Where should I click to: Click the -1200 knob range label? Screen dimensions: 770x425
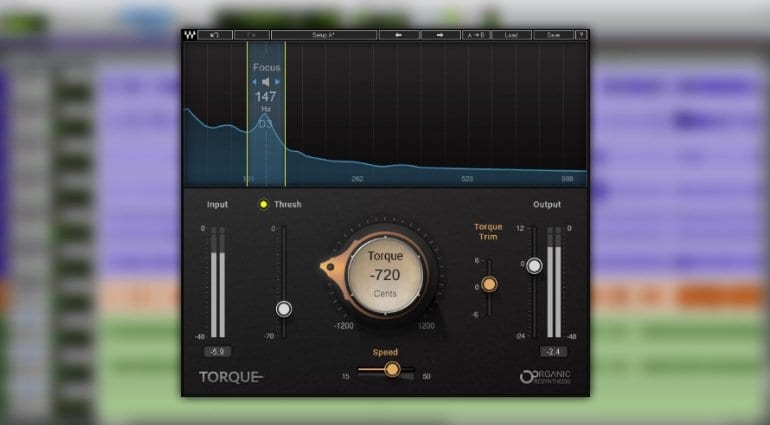[x=344, y=326]
